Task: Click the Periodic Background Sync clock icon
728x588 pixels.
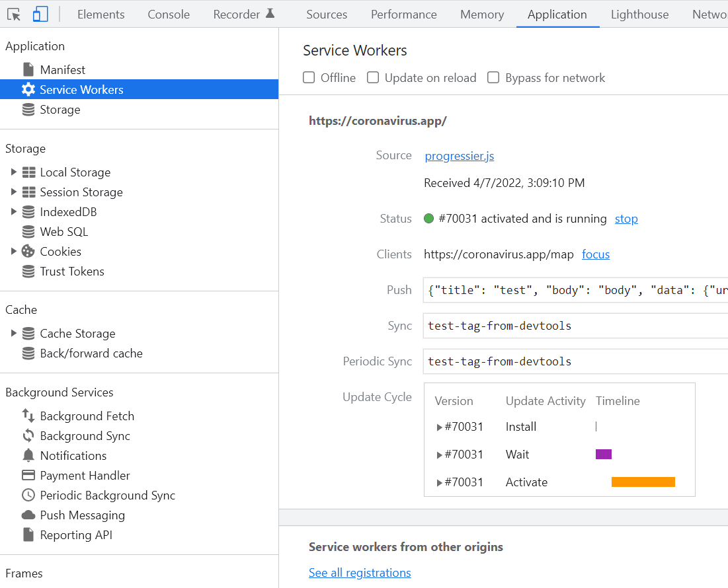Action: point(28,496)
